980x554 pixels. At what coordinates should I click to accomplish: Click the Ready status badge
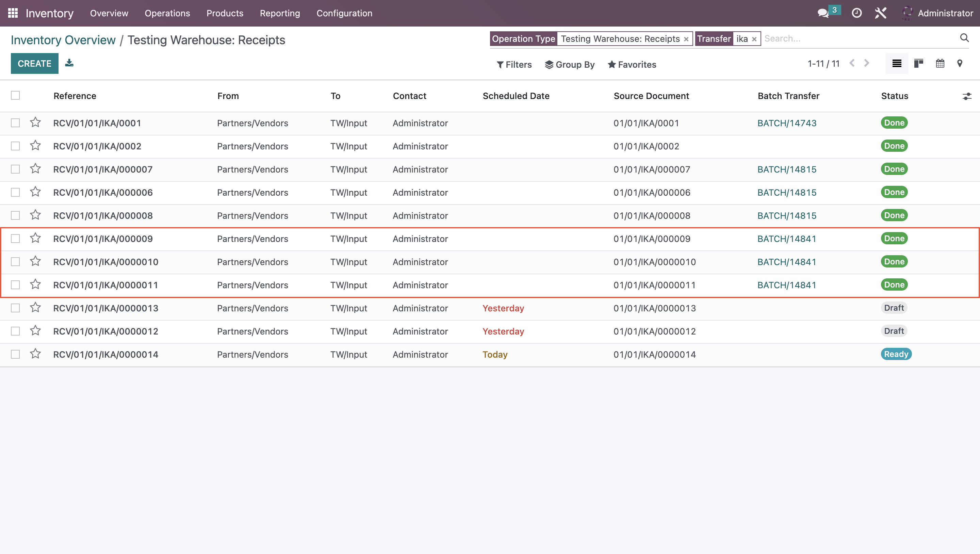coord(896,354)
